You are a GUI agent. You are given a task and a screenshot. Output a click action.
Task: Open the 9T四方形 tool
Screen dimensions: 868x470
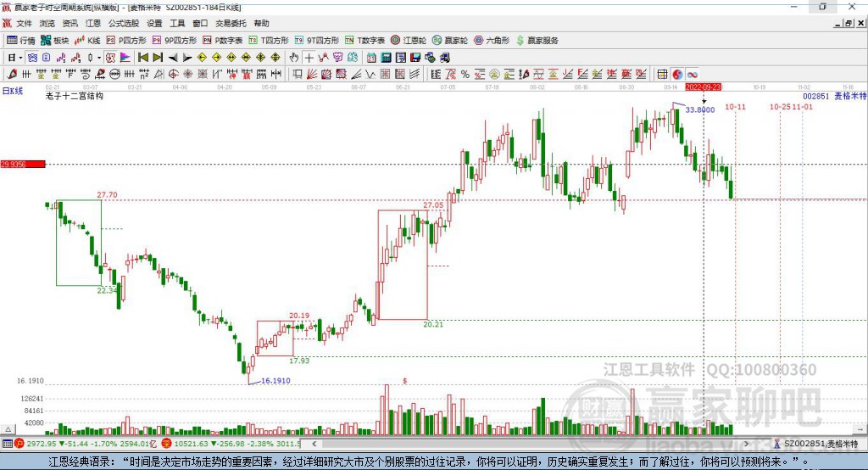click(317, 41)
